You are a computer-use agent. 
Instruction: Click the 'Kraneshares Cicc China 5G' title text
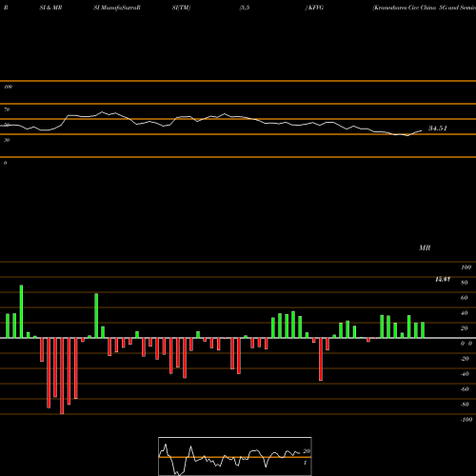(409, 8)
